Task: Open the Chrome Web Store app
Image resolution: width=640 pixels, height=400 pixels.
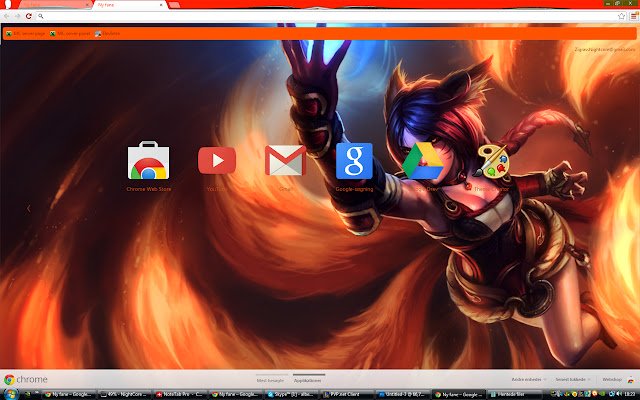Action: pos(149,161)
